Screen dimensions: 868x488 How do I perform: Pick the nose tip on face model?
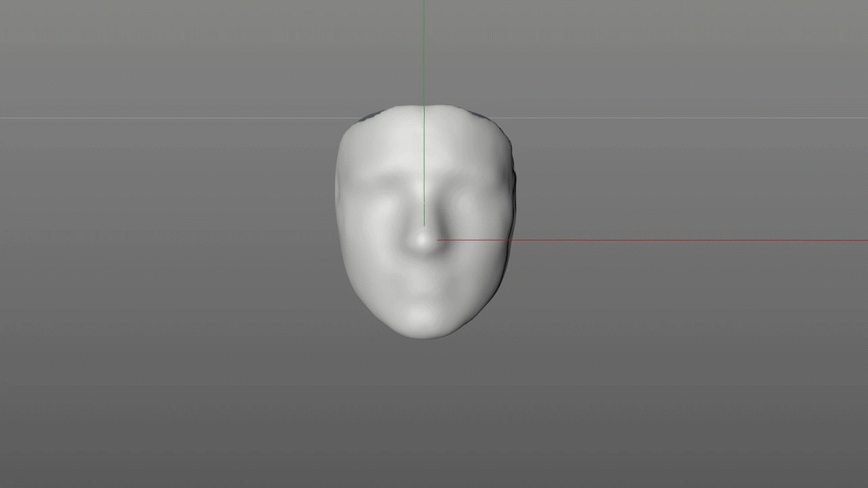coord(425,239)
